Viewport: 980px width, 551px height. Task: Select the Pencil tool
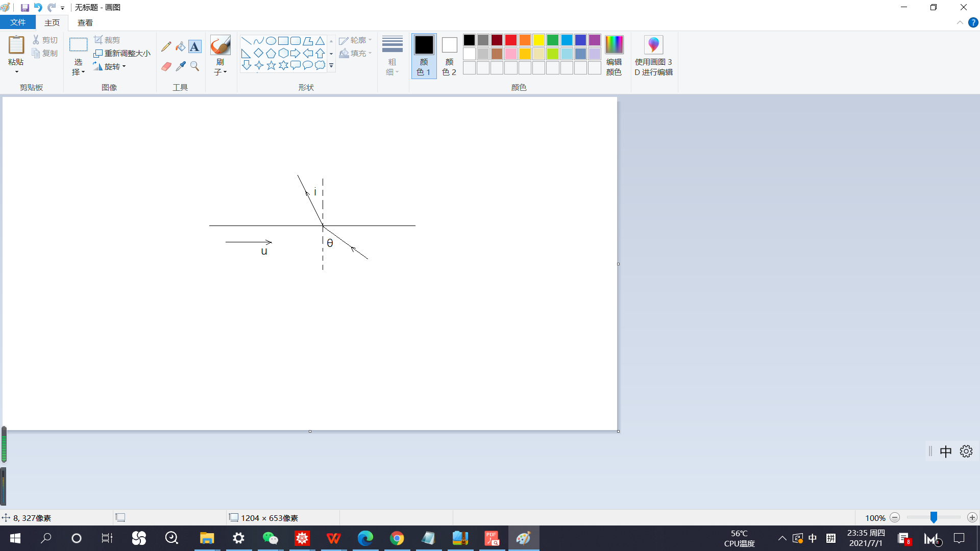click(166, 46)
